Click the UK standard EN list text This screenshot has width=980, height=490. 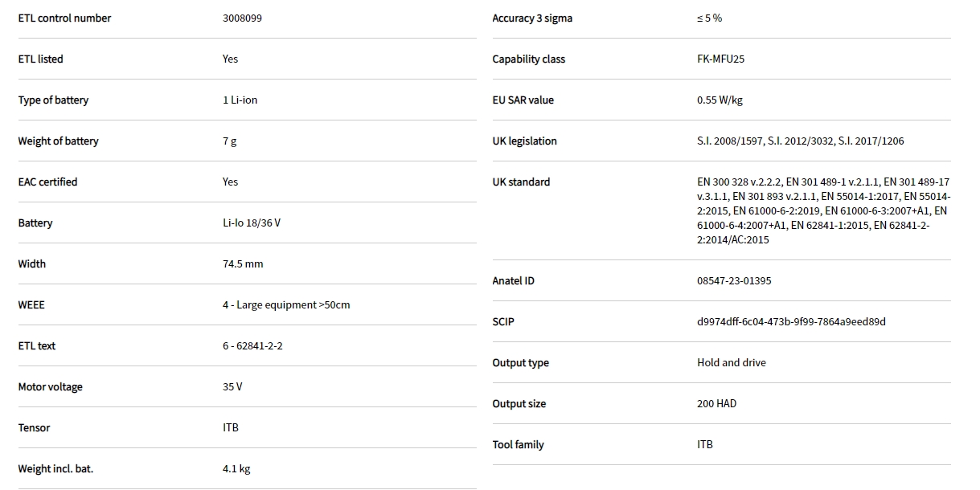point(822,210)
